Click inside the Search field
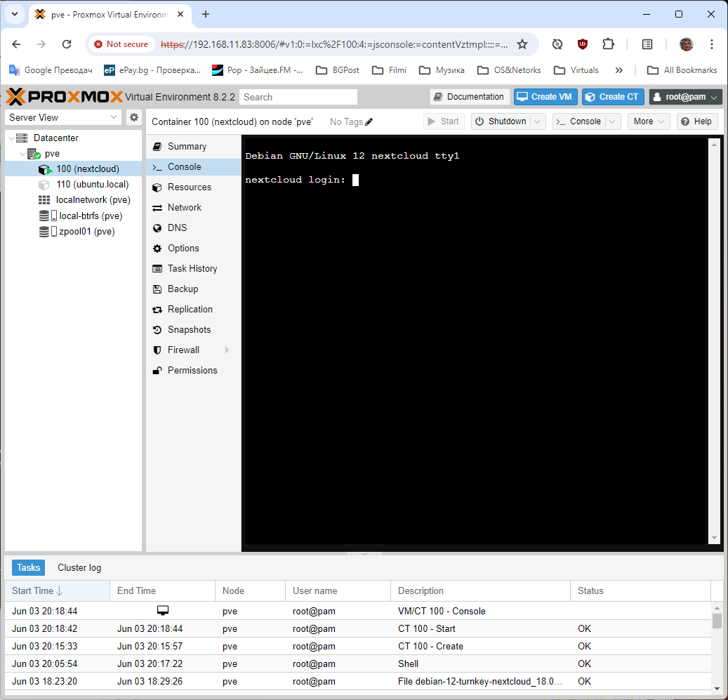This screenshot has width=728, height=700. point(298,97)
